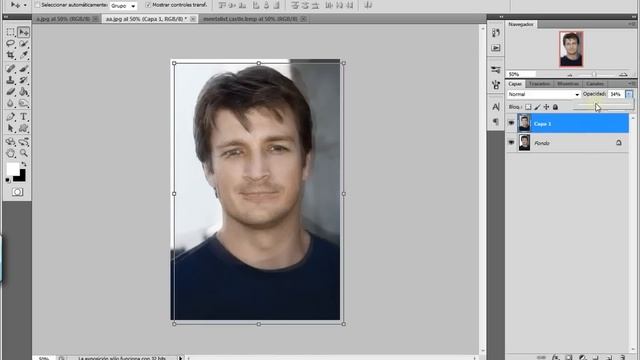Switch to the Muestras tab
Image resolution: width=640 pixels, height=360 pixels.
point(568,84)
